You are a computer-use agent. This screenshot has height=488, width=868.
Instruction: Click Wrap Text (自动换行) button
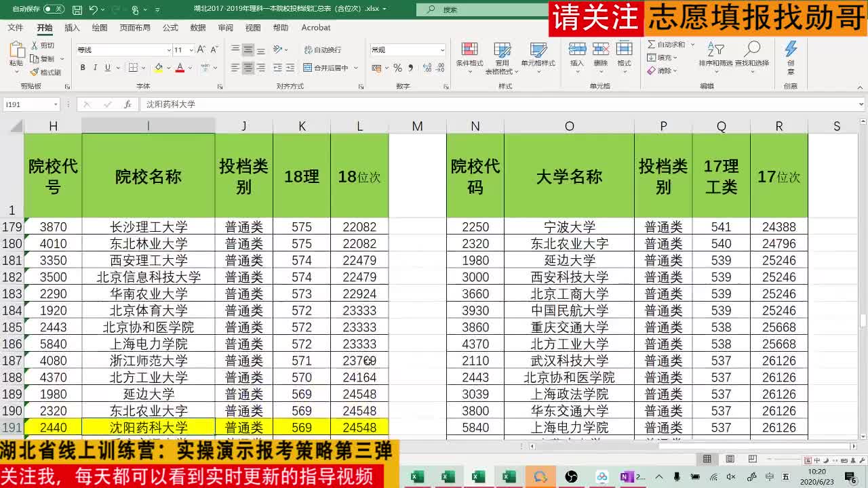323,50
